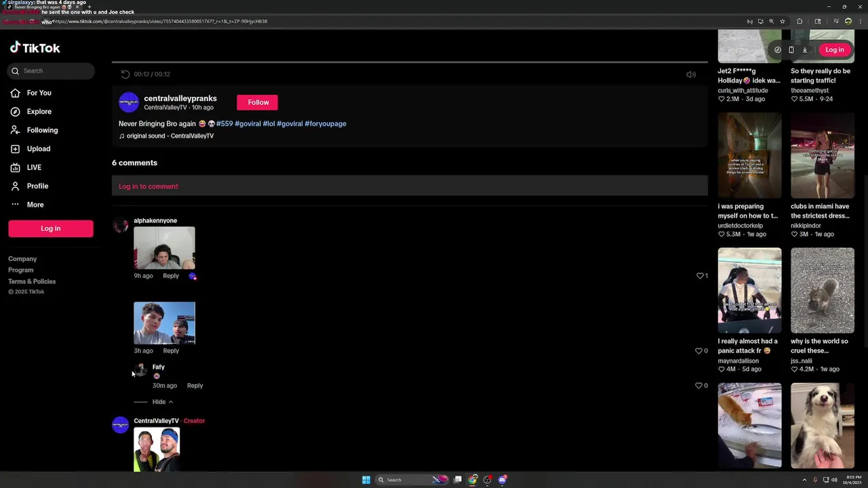Open Discord from the taskbar

pos(502,480)
